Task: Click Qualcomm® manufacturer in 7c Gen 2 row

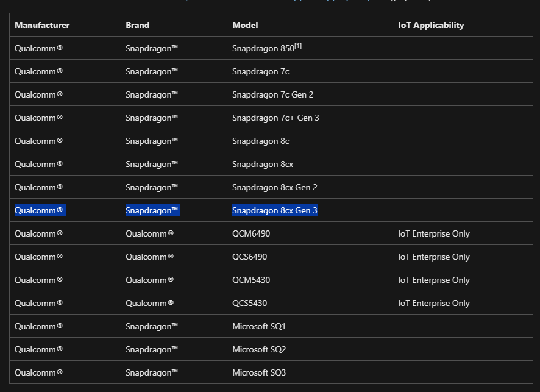Action: point(38,94)
